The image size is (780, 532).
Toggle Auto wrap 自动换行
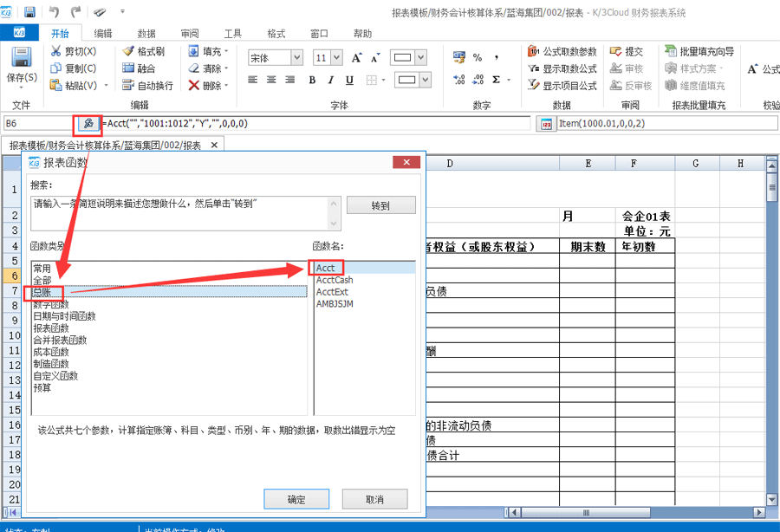(147, 86)
